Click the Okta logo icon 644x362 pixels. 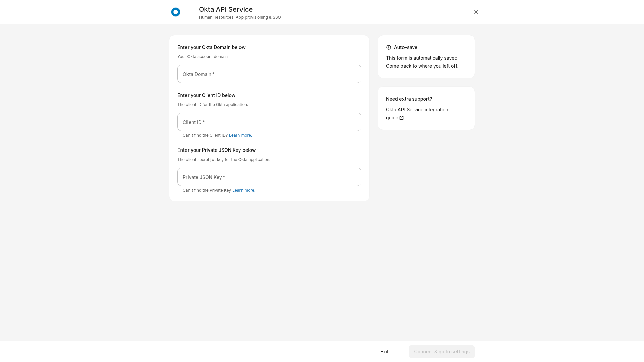(176, 12)
